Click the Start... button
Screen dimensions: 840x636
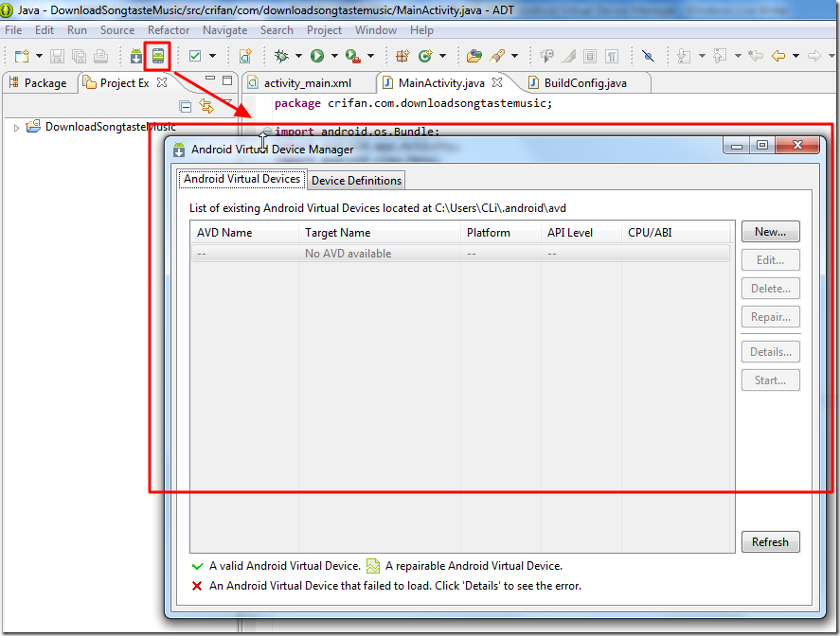[x=770, y=380]
